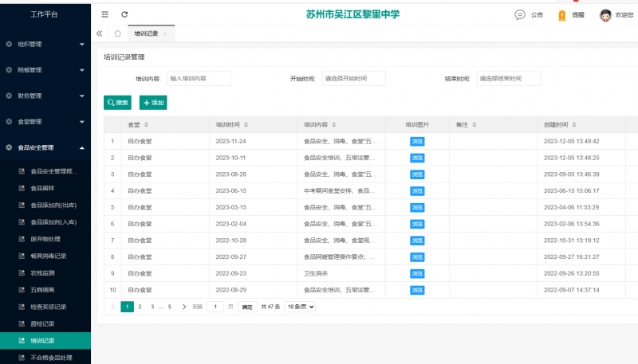Click the 添加 add button
Image resolution: width=638 pixels, height=364 pixels.
coord(153,103)
